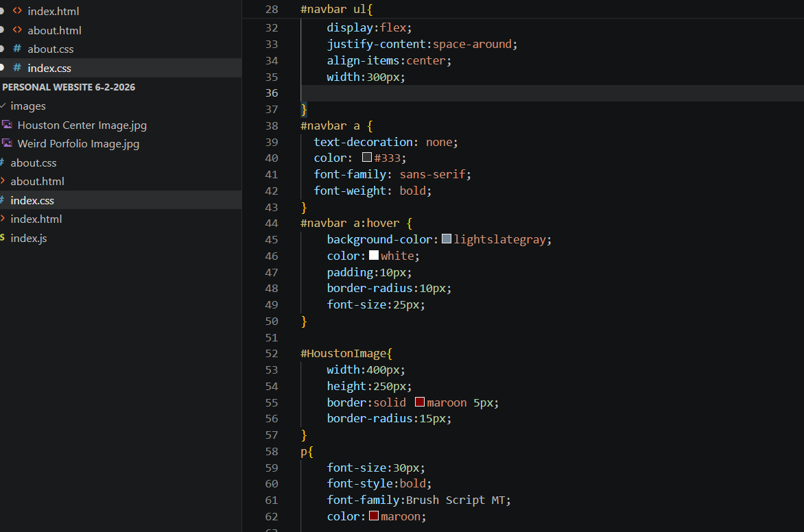This screenshot has width=804, height=532.
Task: Open index.html in project folder tree
Action: 36,219
